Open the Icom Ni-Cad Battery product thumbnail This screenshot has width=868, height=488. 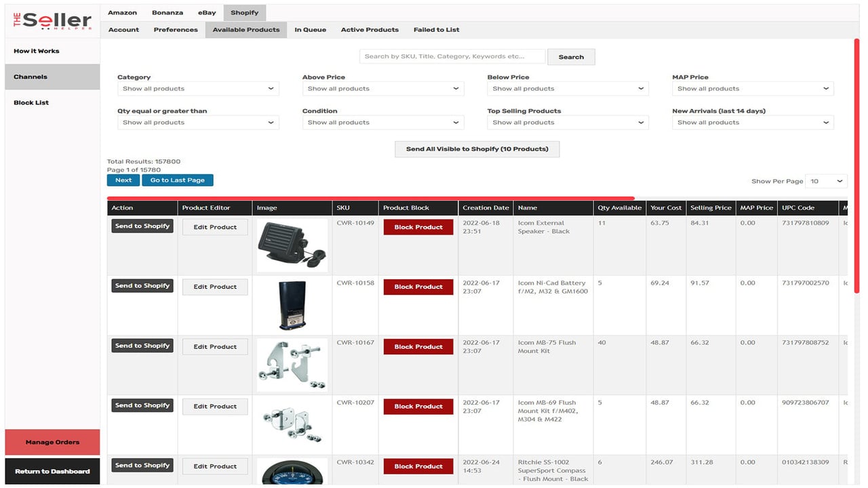[x=292, y=305]
